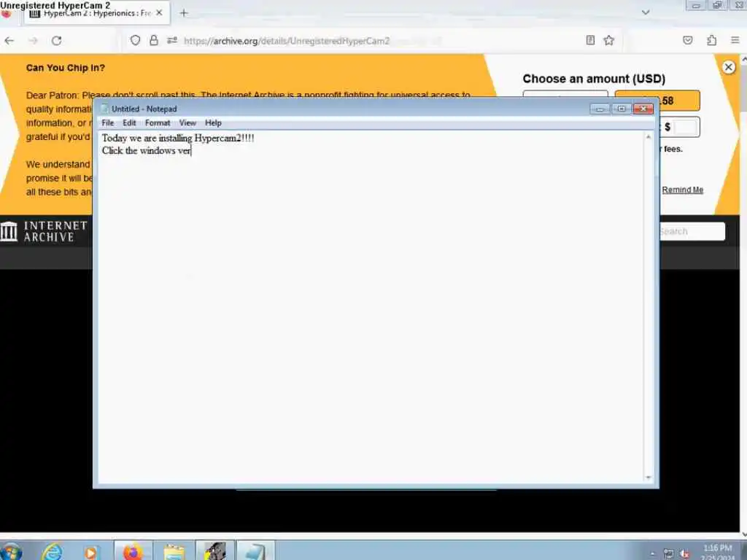Open the Notepad Edit menu
The image size is (747, 560).
click(129, 122)
